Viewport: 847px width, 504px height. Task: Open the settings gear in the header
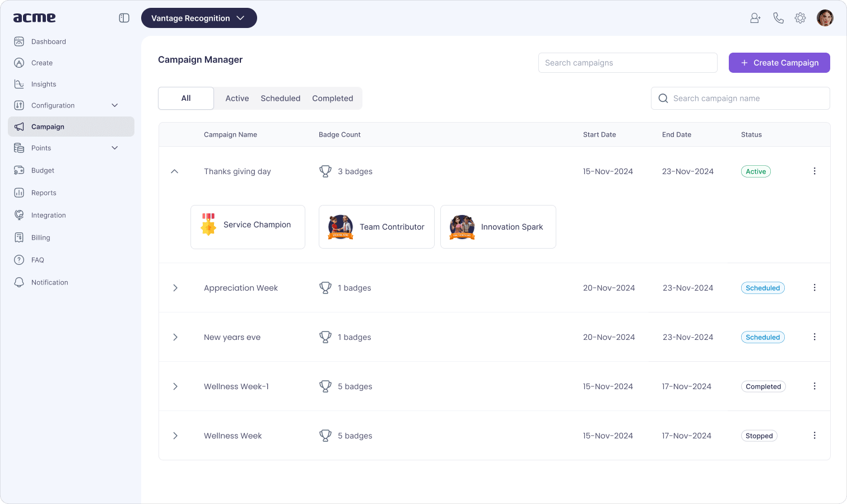(801, 18)
